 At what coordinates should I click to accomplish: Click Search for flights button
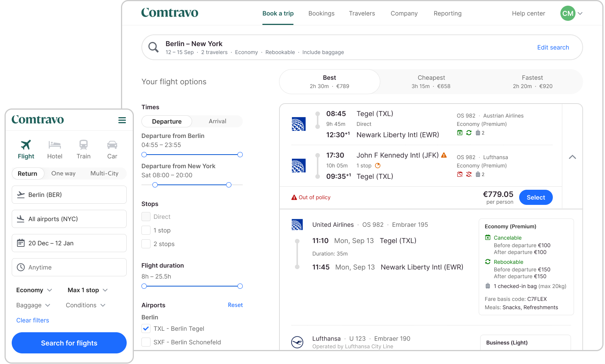point(69,343)
